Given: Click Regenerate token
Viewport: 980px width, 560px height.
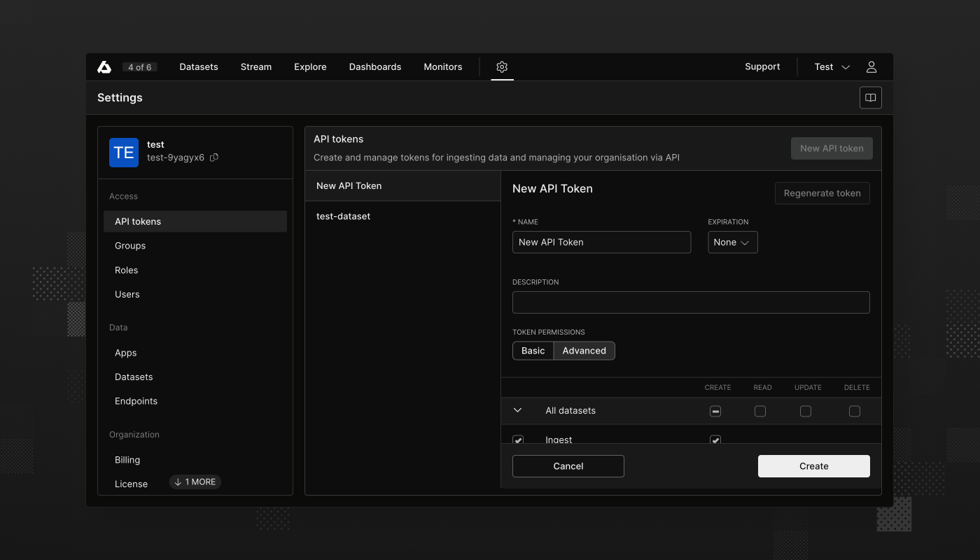Looking at the screenshot, I should coord(822,193).
